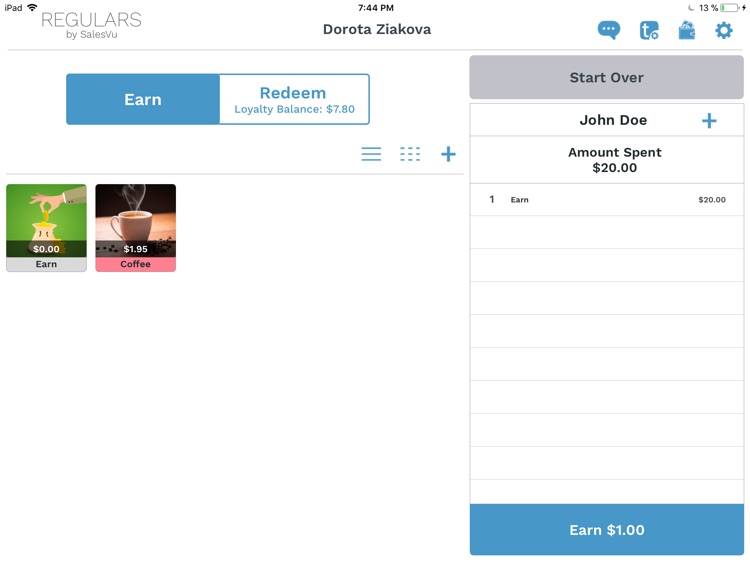The width and height of the screenshot is (750, 563).
Task: Switch to list view
Action: [371, 154]
